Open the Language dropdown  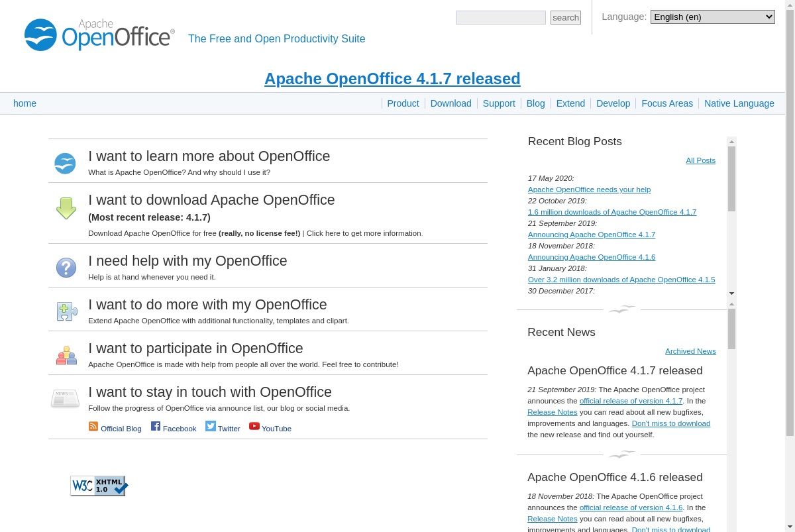(713, 17)
